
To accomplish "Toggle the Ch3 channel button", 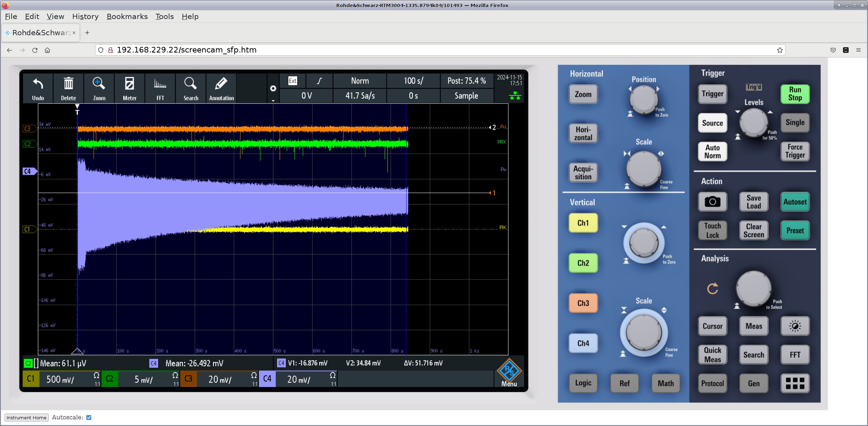I will tap(583, 303).
